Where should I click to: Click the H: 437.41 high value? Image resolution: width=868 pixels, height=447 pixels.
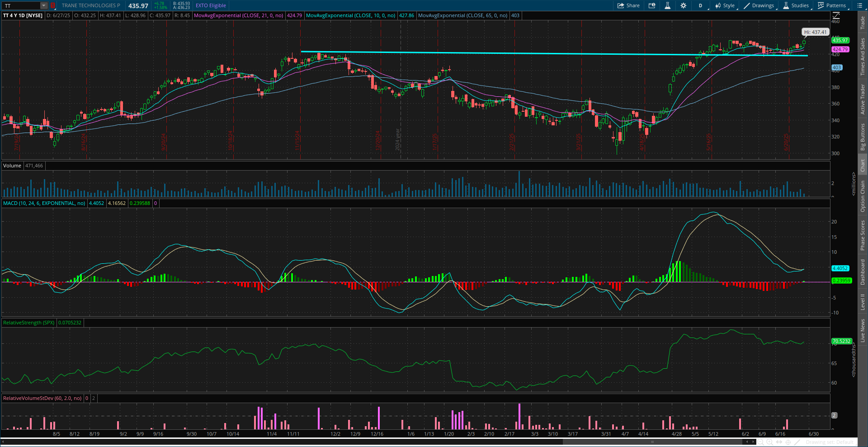point(110,15)
